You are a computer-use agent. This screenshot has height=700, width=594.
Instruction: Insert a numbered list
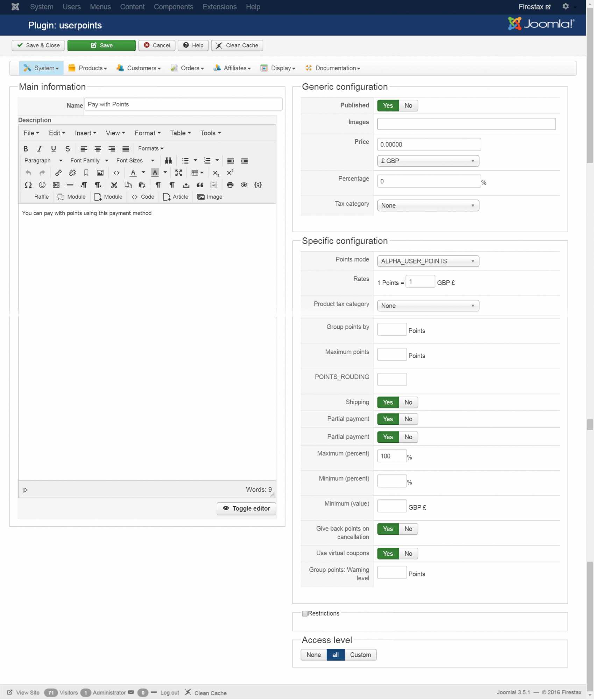[207, 161]
